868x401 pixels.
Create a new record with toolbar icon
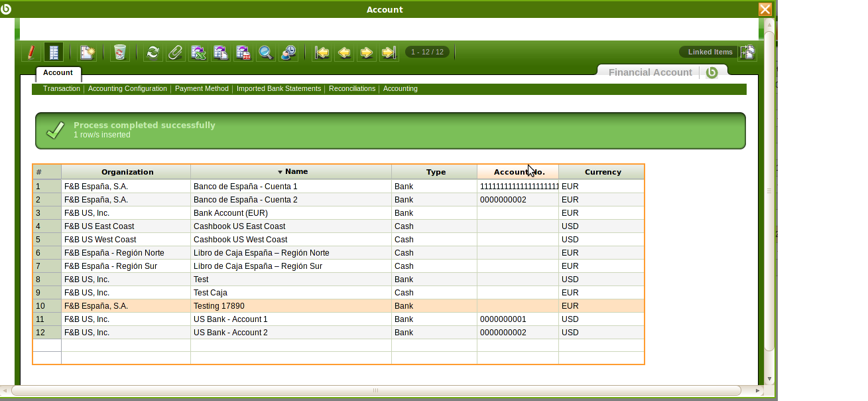[88, 52]
